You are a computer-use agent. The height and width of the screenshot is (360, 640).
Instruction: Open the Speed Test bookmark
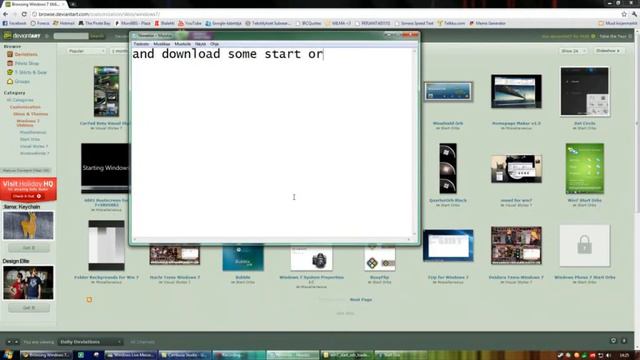click(x=414, y=23)
